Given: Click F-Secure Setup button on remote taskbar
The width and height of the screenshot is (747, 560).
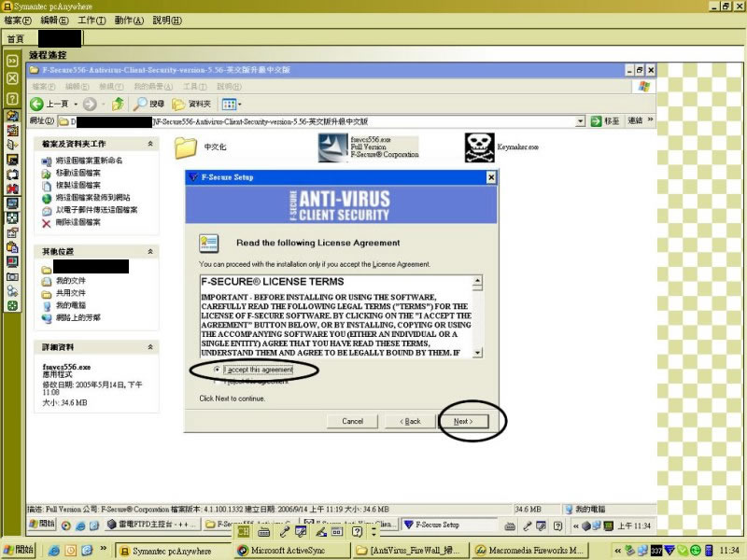Looking at the screenshot, I should point(449,525).
